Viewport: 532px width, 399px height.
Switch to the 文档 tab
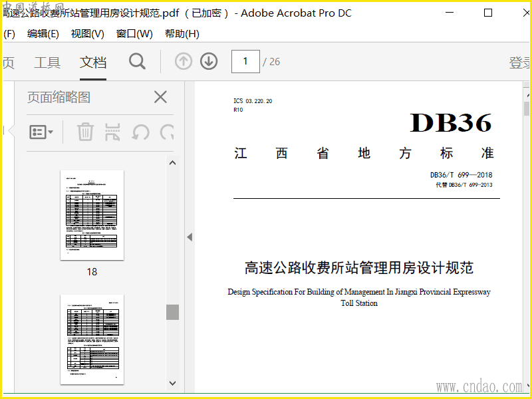[x=93, y=63]
